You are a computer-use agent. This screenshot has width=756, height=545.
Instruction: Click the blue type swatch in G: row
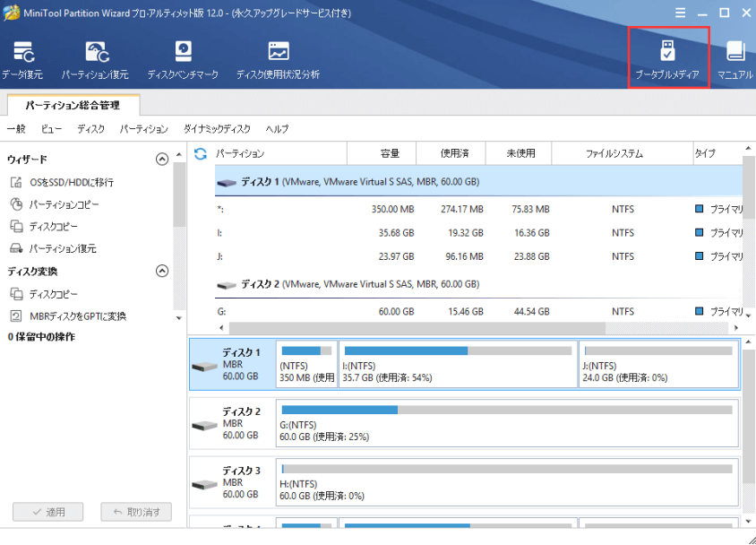click(x=699, y=311)
